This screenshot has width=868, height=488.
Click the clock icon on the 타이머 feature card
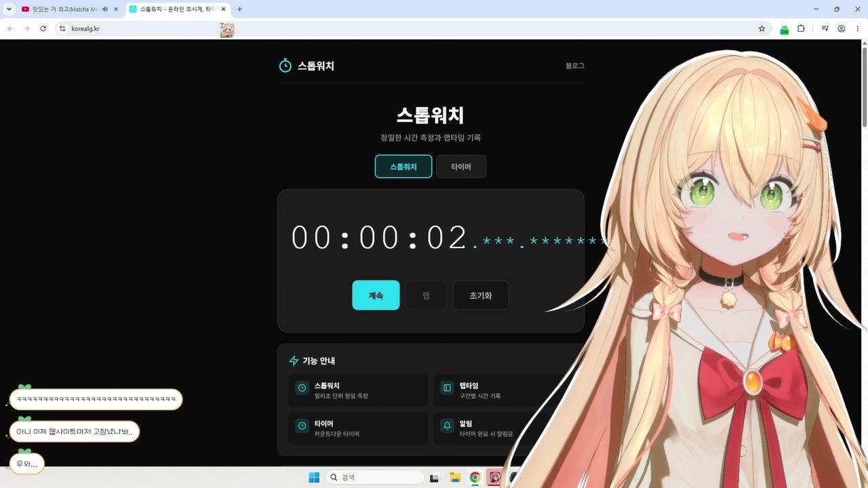pos(302,426)
